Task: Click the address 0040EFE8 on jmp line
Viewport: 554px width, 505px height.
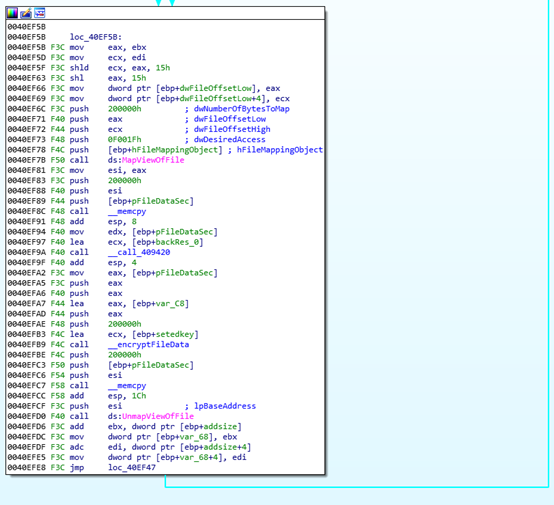Action: tap(26, 468)
